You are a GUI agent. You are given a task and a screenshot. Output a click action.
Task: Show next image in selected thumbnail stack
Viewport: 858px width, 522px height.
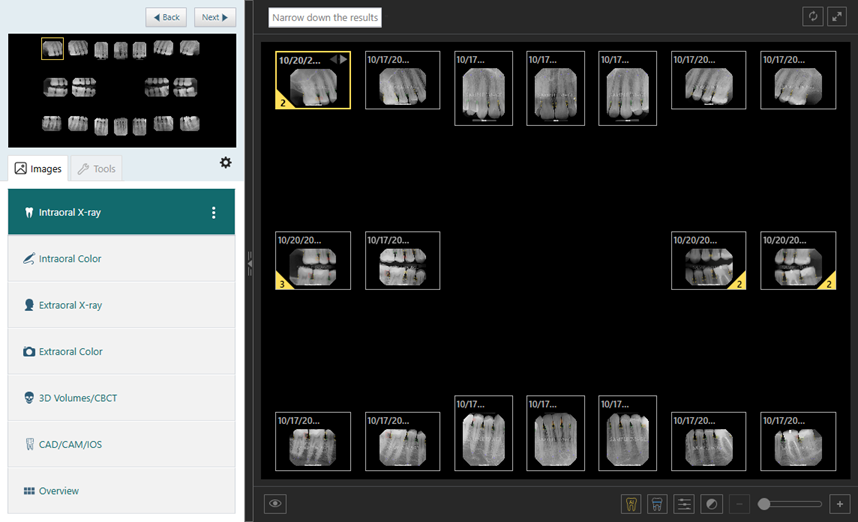pos(344,60)
